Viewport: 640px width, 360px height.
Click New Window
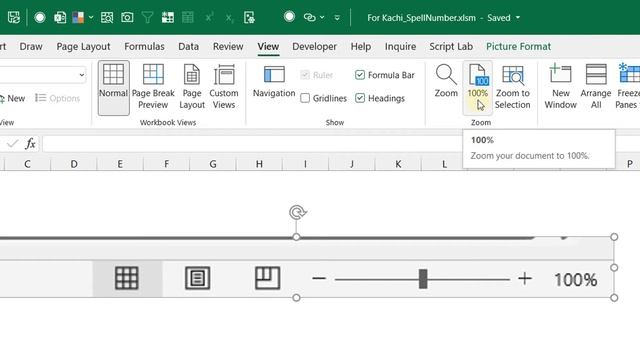[560, 87]
